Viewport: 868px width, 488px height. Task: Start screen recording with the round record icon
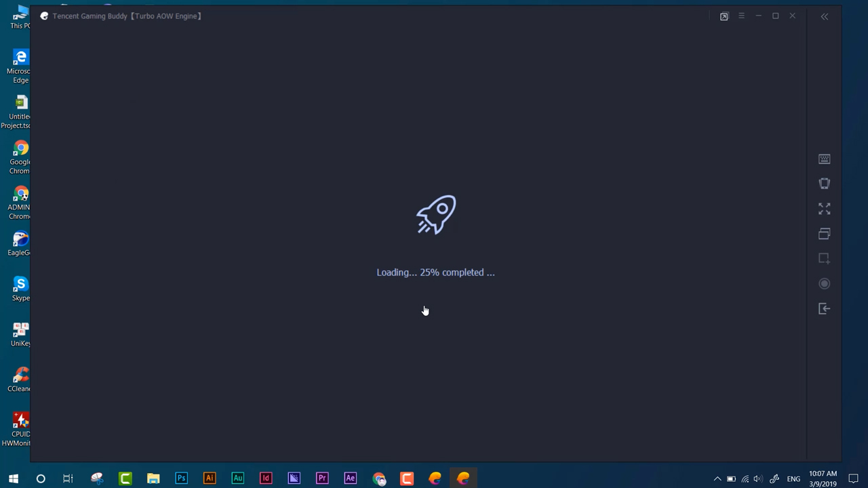tap(824, 284)
